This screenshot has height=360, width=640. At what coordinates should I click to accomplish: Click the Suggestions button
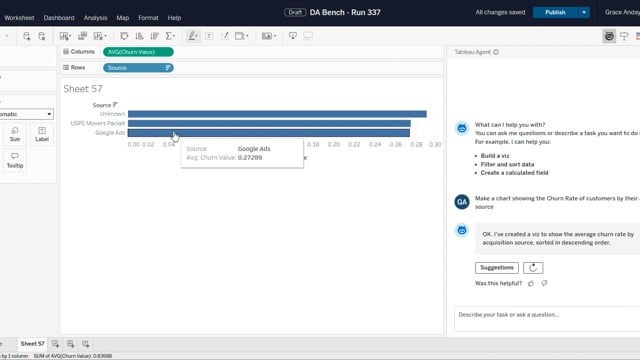497,268
